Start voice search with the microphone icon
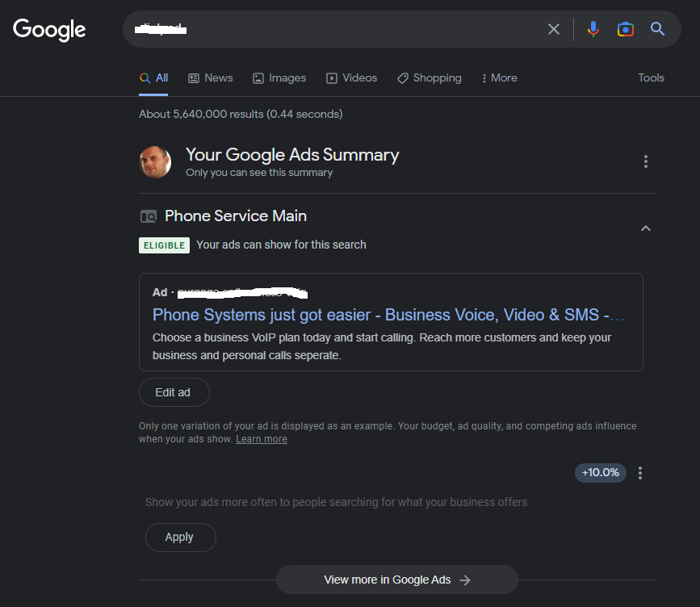The image size is (700, 607). point(593,29)
